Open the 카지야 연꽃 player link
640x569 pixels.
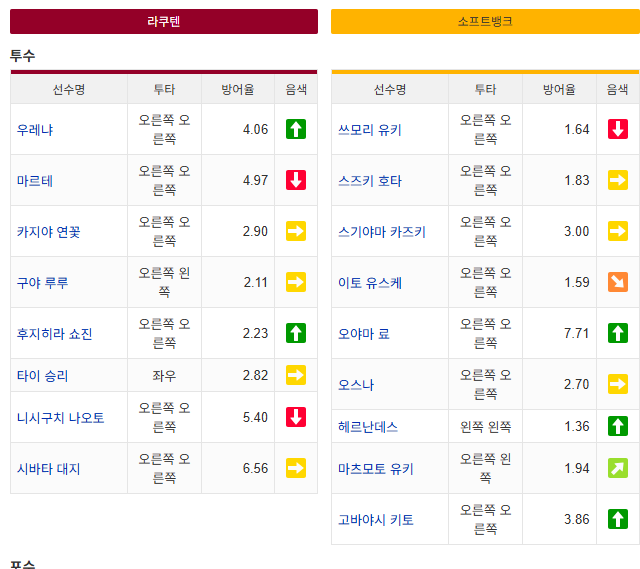[x=49, y=232]
